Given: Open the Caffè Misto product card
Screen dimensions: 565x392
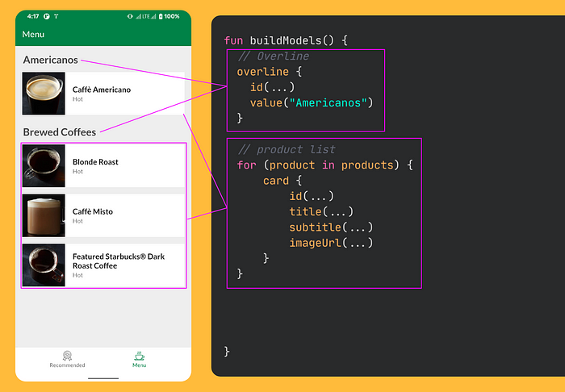Looking at the screenshot, I should coord(103,215).
